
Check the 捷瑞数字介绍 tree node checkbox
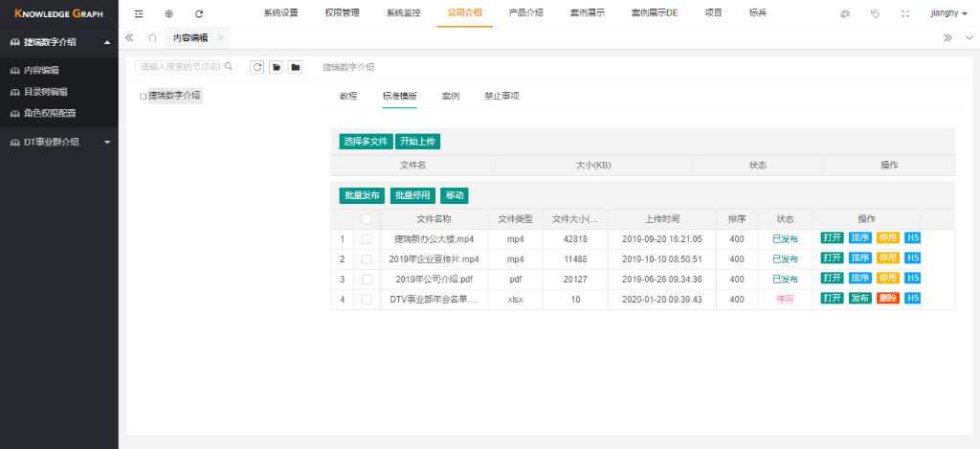[144, 97]
